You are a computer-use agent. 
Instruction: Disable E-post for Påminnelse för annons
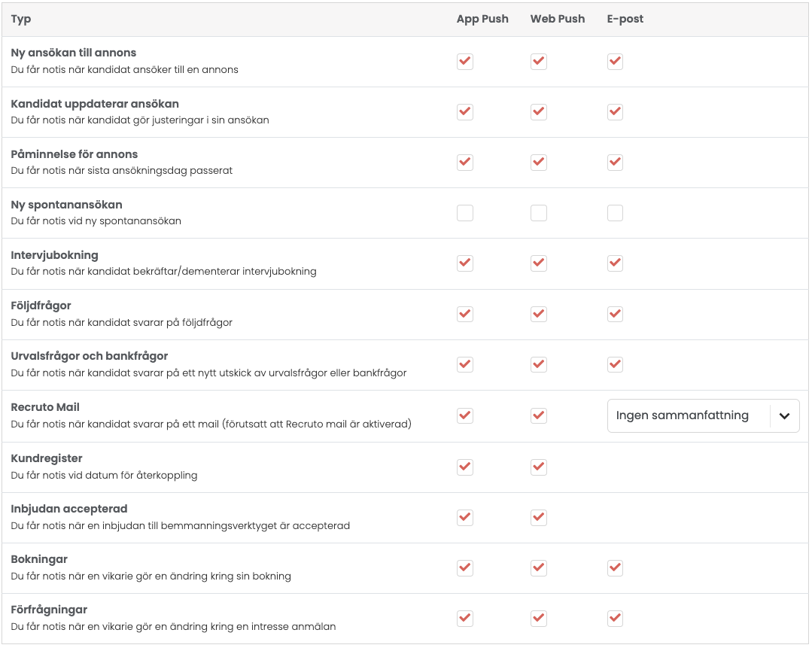(x=615, y=163)
